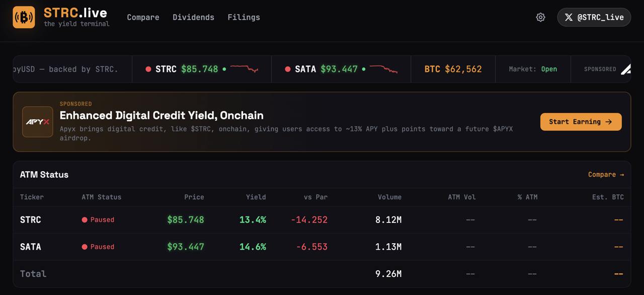This screenshot has height=295, width=644.
Task: Click the red Paused dot in STRC row
Action: click(85, 219)
